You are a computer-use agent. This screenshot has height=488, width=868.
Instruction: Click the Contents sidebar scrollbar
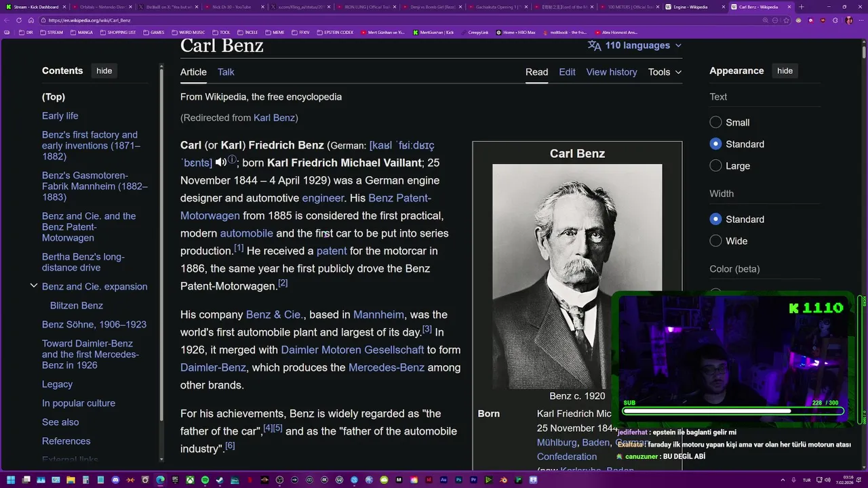point(161,244)
